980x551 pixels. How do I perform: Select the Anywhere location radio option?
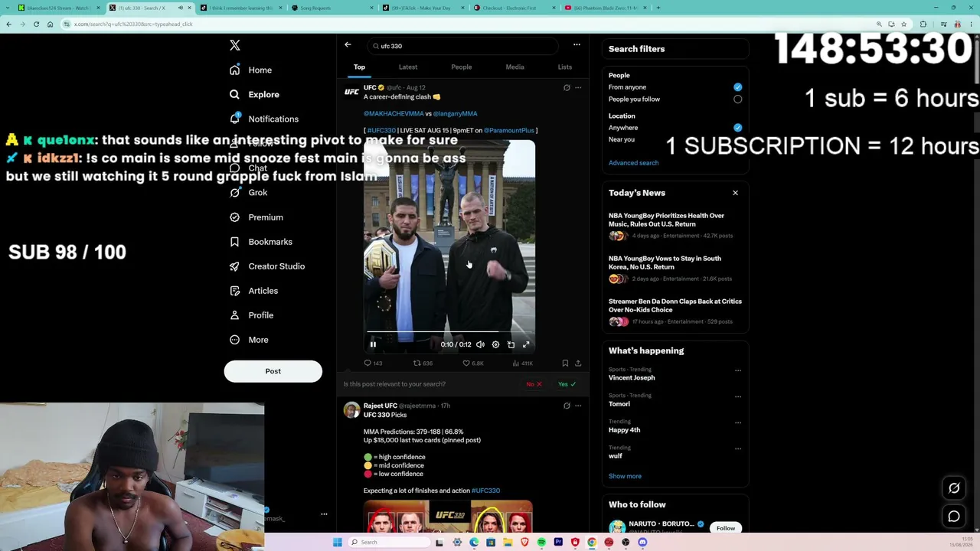coord(738,128)
